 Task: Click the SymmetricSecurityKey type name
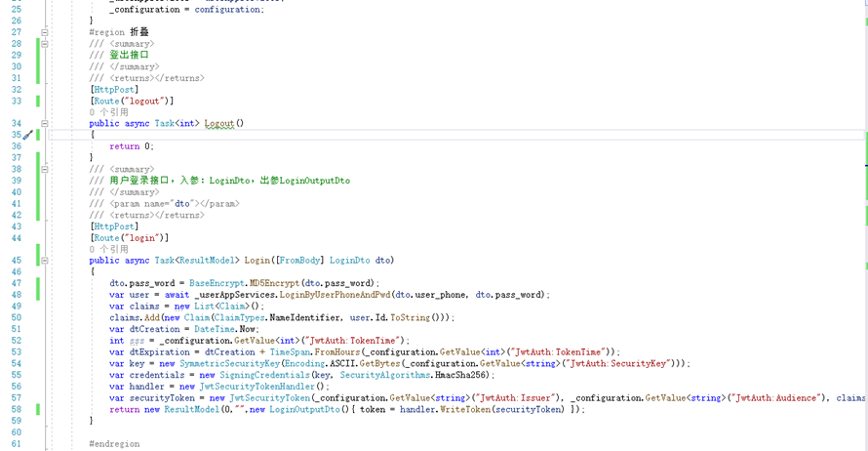(x=230, y=363)
